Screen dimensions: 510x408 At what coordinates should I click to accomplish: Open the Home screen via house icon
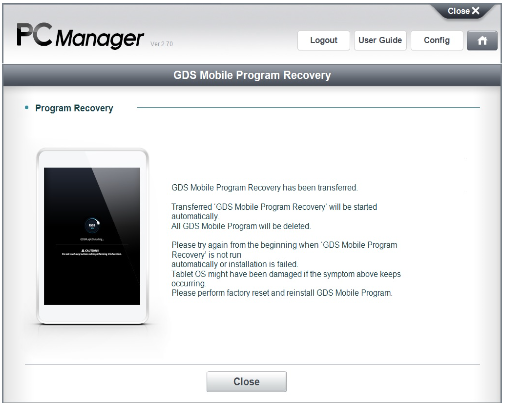(482, 41)
